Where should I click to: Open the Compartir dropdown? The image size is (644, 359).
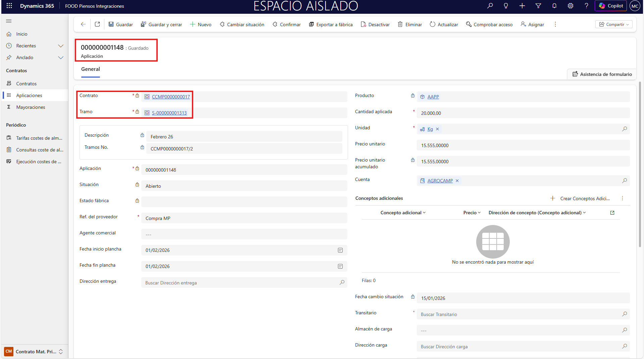614,24
